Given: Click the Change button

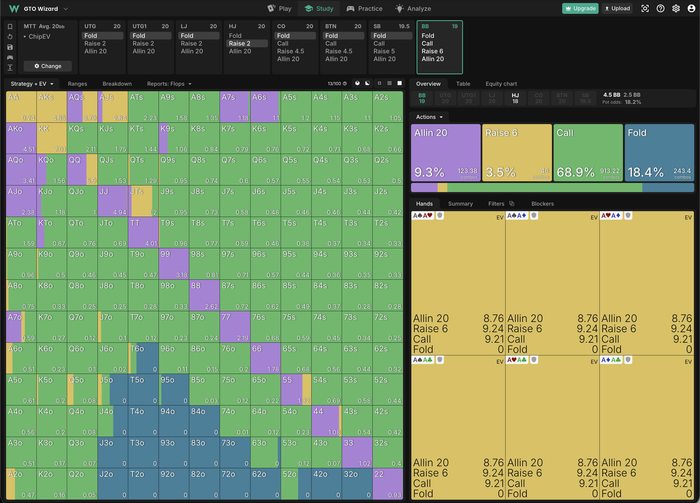Looking at the screenshot, I should point(48,66).
